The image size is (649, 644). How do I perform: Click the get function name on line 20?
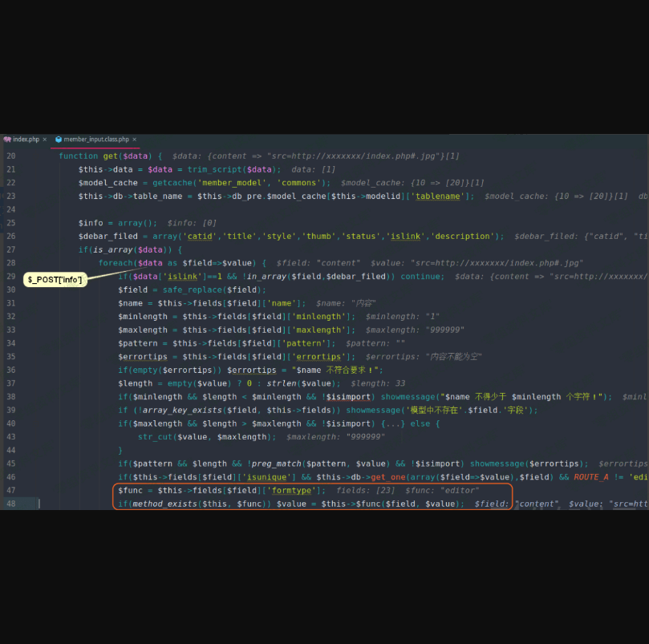(x=112, y=156)
